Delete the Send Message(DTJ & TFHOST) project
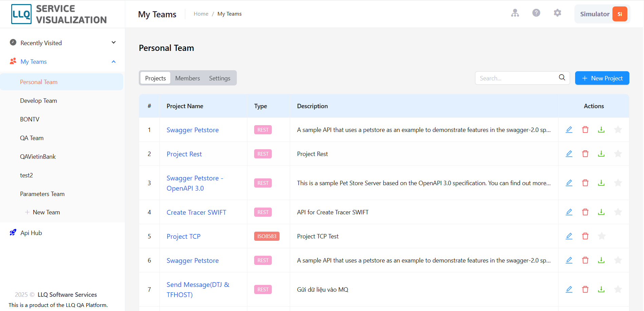This screenshot has height=311, width=644. pyautogui.click(x=585, y=289)
